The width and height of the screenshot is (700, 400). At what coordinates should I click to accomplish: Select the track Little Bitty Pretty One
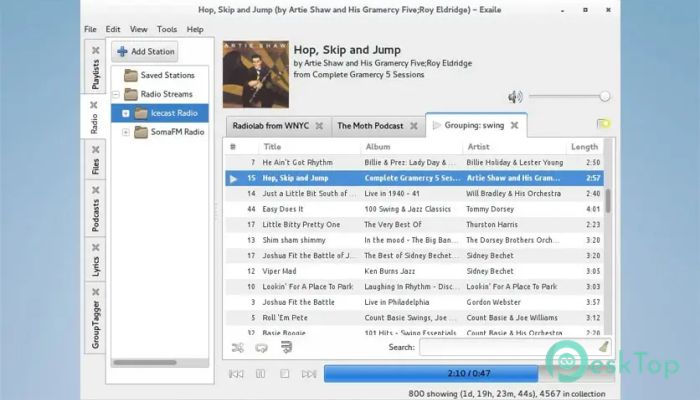pyautogui.click(x=414, y=225)
